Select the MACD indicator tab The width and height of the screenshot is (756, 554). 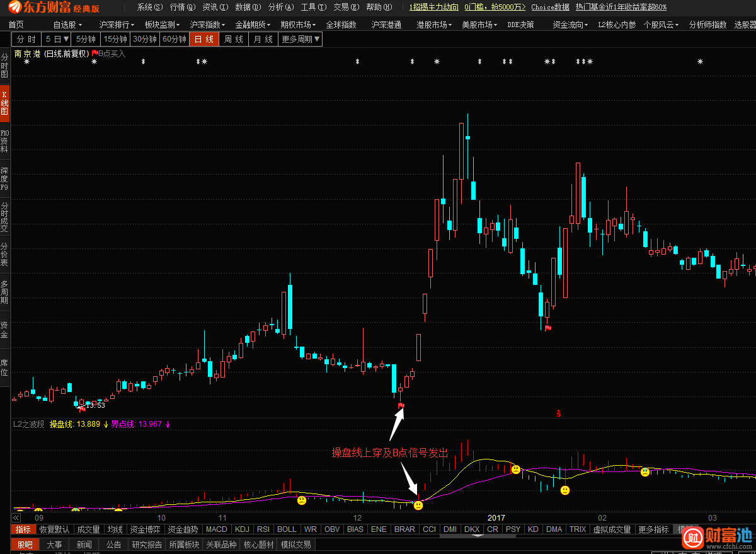(216, 529)
